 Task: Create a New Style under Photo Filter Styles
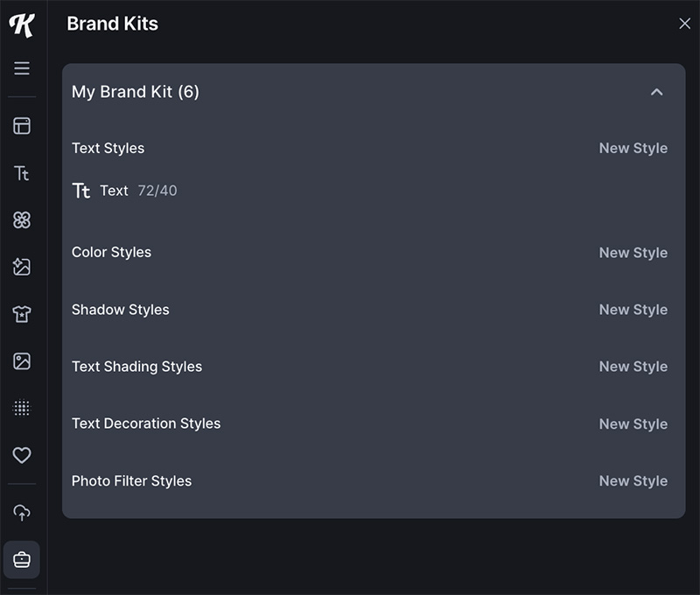(x=633, y=480)
